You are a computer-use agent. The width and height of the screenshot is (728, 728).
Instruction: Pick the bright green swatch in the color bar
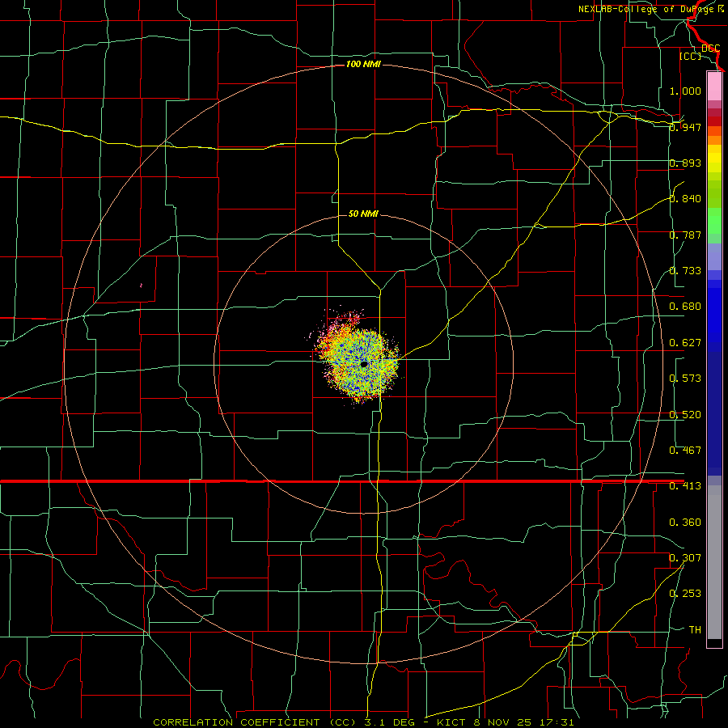pos(714,221)
